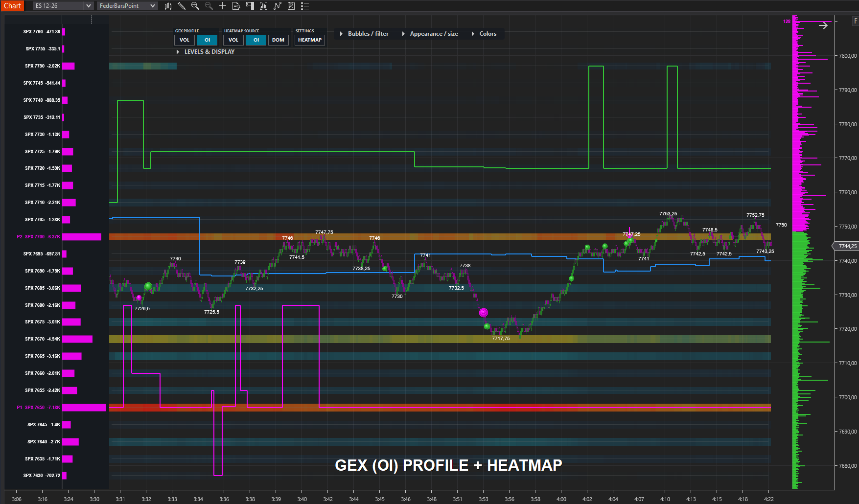Expand the Appearance / size section
859x504 pixels.
(430, 34)
